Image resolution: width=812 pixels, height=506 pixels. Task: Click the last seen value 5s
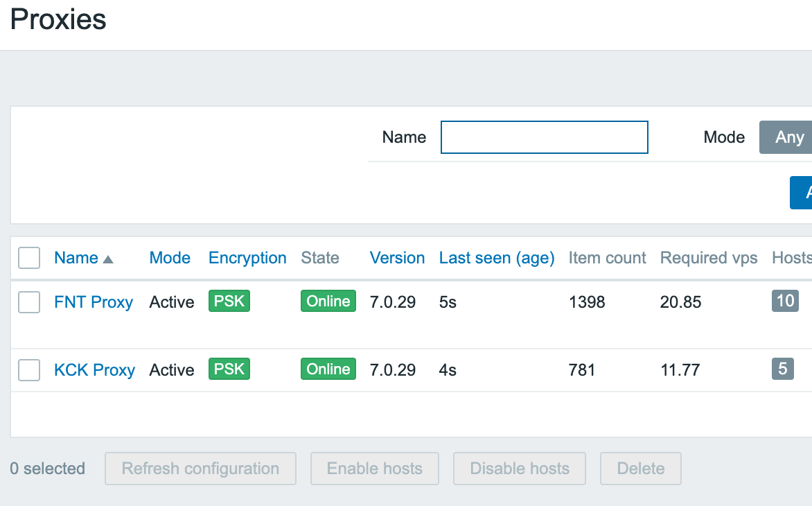[x=448, y=302]
